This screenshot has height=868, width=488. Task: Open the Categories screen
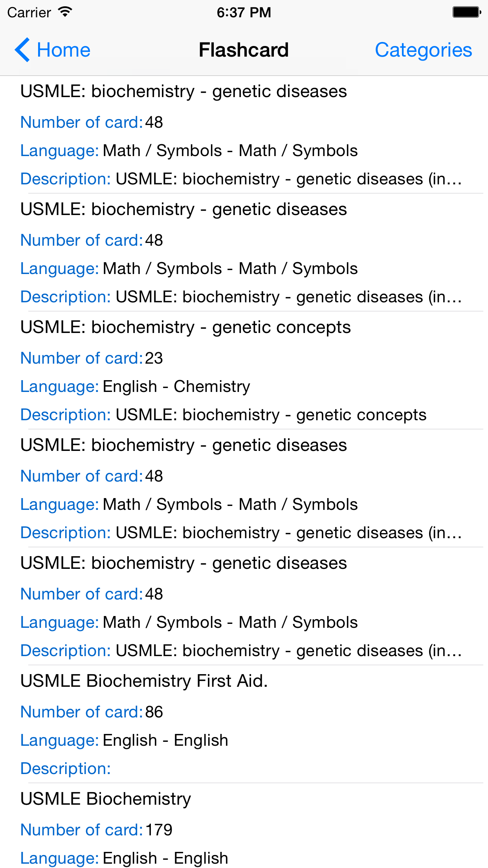tap(423, 50)
